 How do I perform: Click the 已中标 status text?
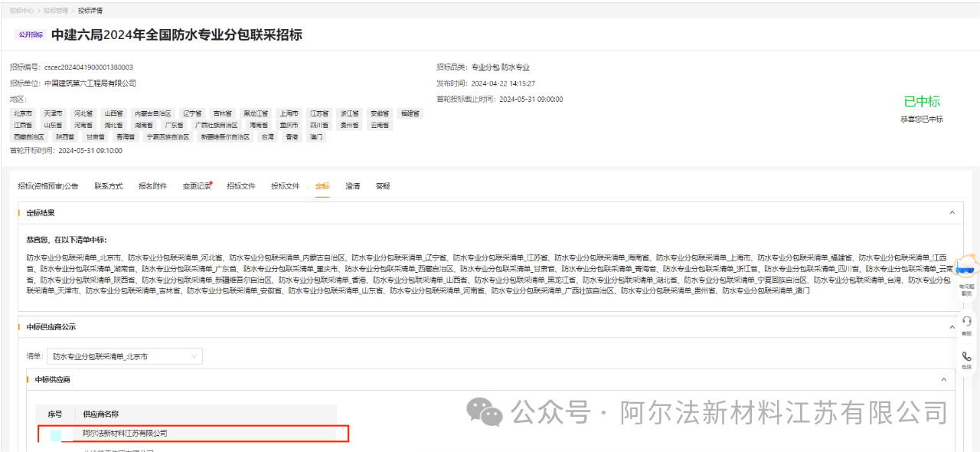pos(922,101)
